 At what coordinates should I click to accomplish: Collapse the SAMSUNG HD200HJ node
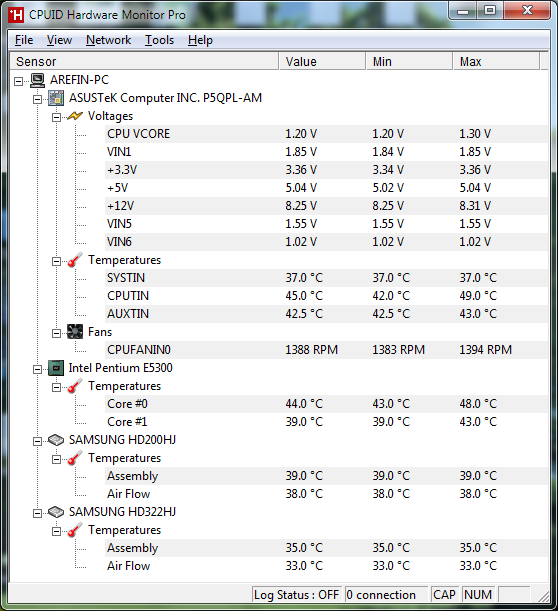tap(37, 441)
